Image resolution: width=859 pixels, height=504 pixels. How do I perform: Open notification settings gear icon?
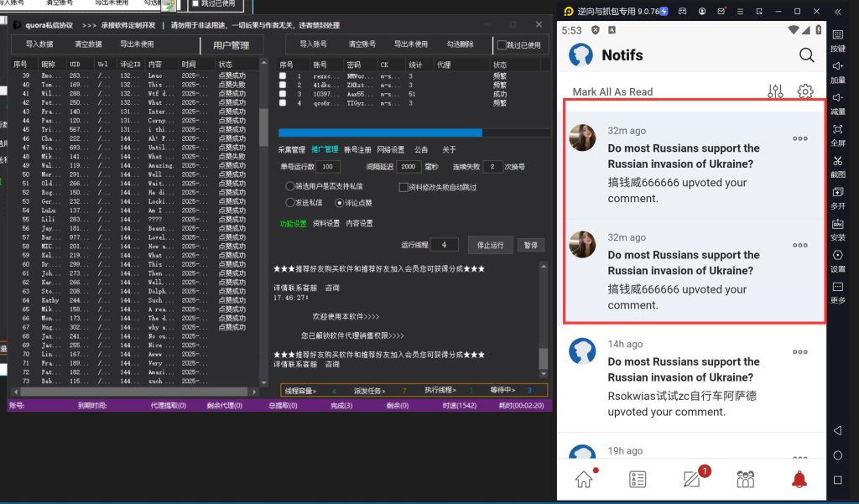(x=805, y=91)
